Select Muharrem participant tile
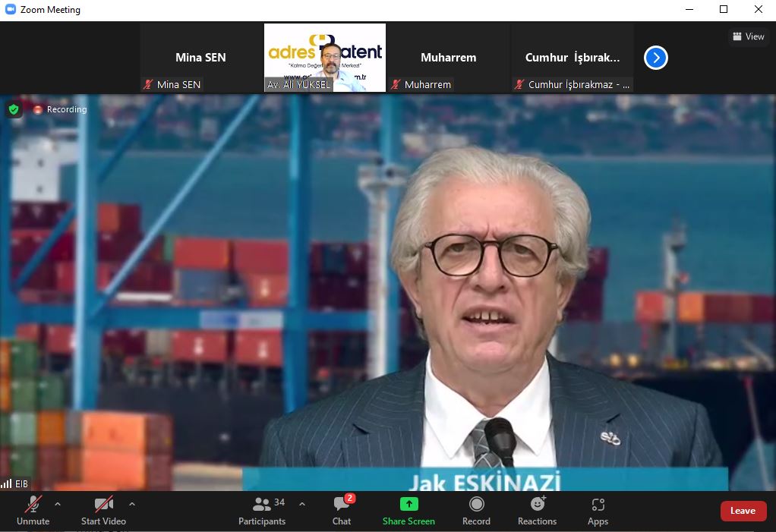The height and width of the screenshot is (532, 776). (449, 58)
